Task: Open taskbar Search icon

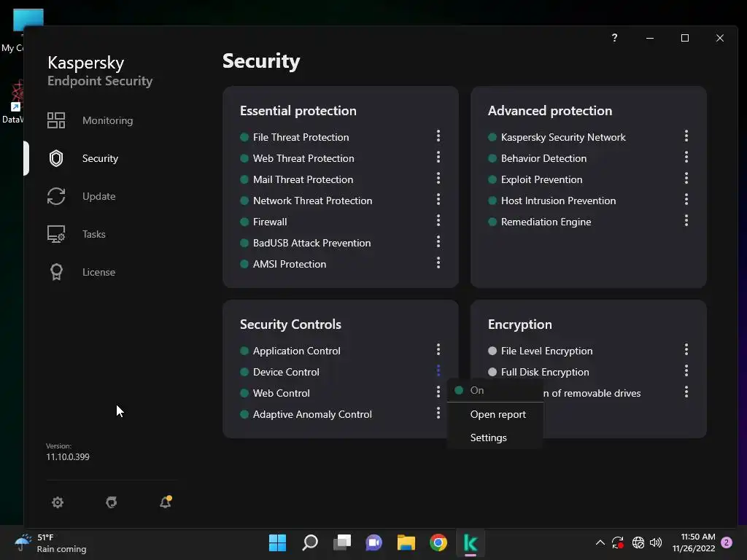Action: click(309, 542)
